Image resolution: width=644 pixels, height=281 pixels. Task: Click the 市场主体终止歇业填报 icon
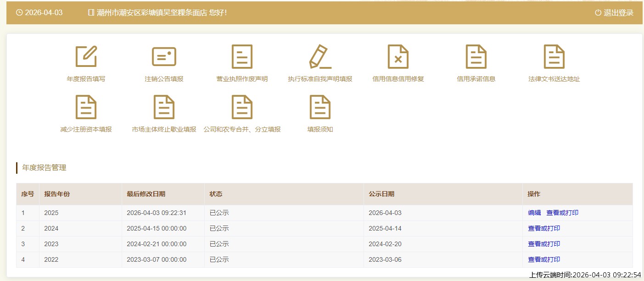164,107
